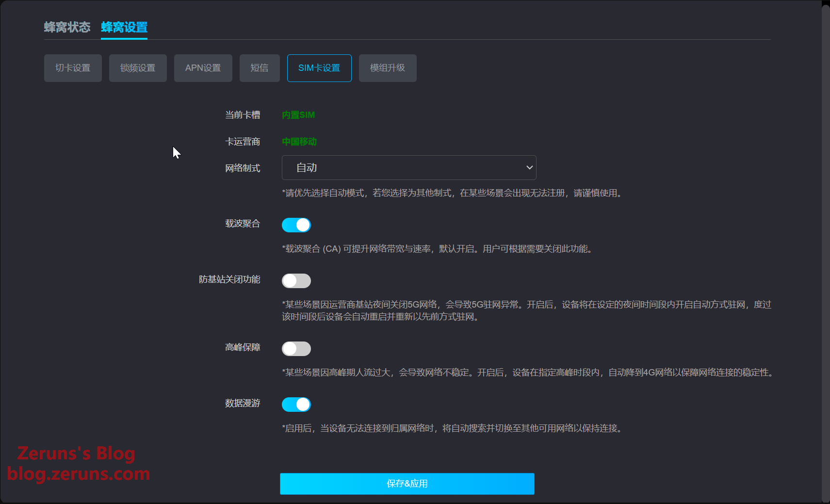Open the APN设置 section

coord(203,68)
